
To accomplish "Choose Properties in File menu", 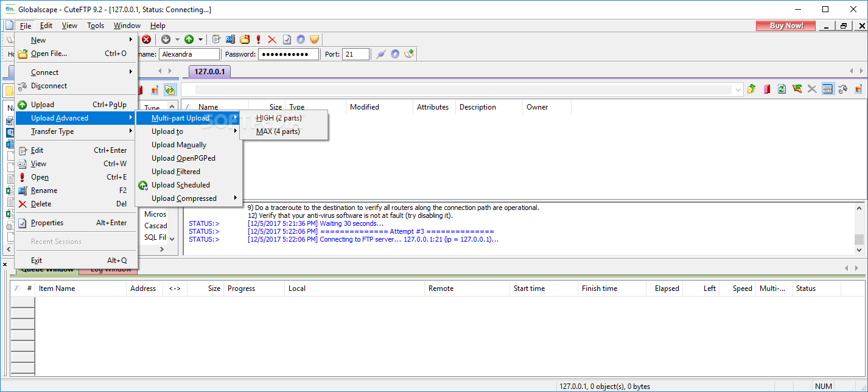I will coord(76,223).
